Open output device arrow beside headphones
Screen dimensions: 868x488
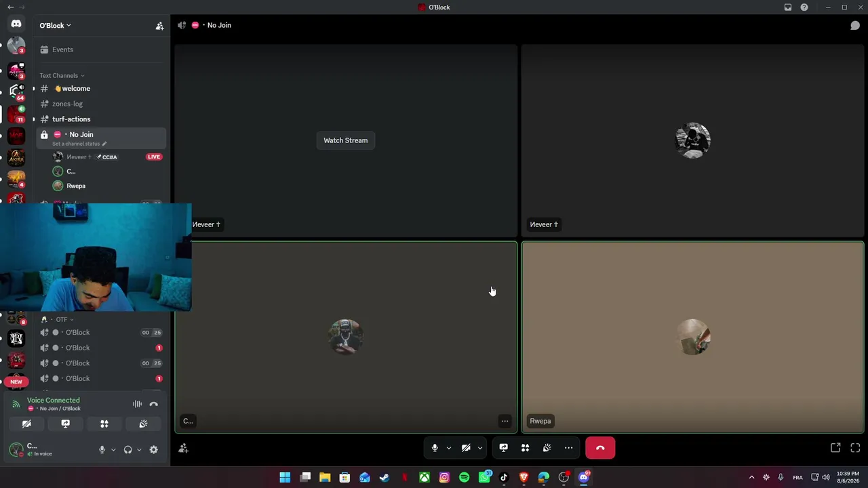(x=139, y=449)
